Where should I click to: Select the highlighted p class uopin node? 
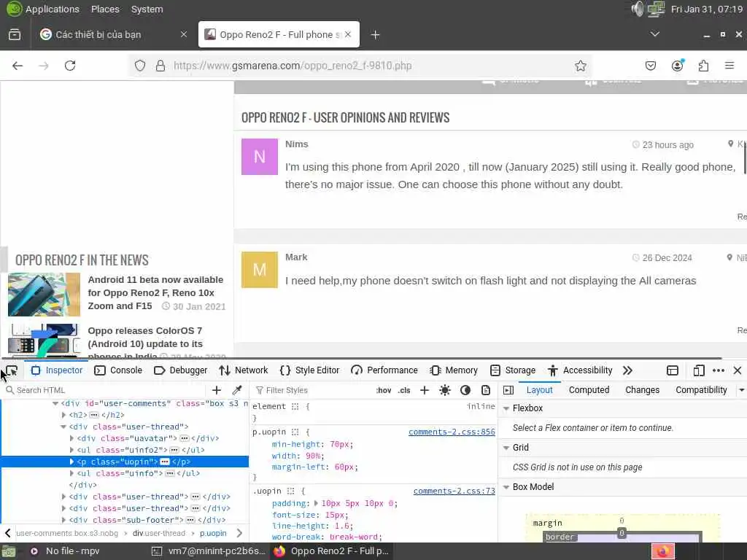click(x=125, y=462)
